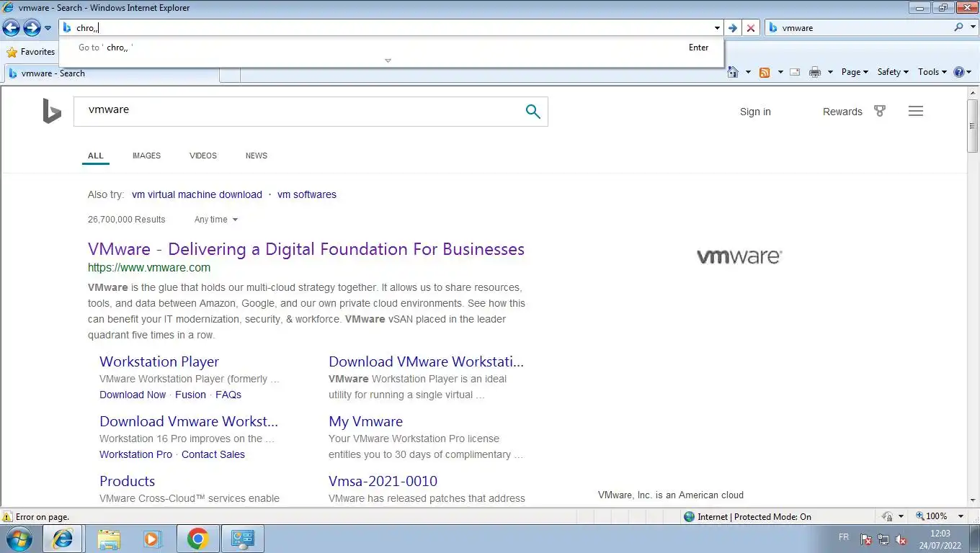Click the https://www.vmware.com URL
The image size is (980, 553).
pos(149,268)
